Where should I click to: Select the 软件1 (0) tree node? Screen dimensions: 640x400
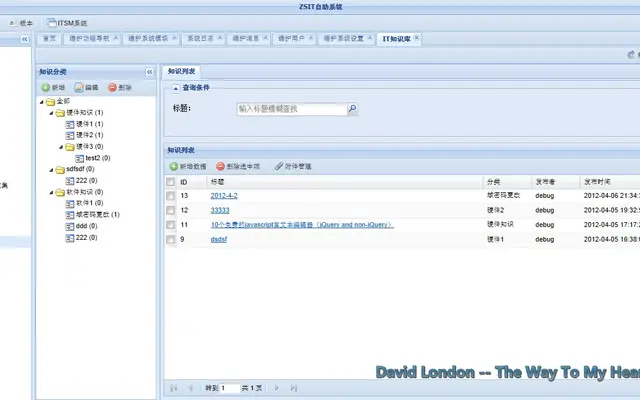coord(89,204)
